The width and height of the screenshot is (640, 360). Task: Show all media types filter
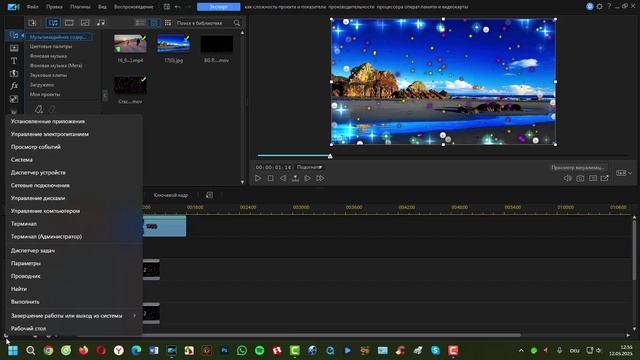click(x=53, y=23)
